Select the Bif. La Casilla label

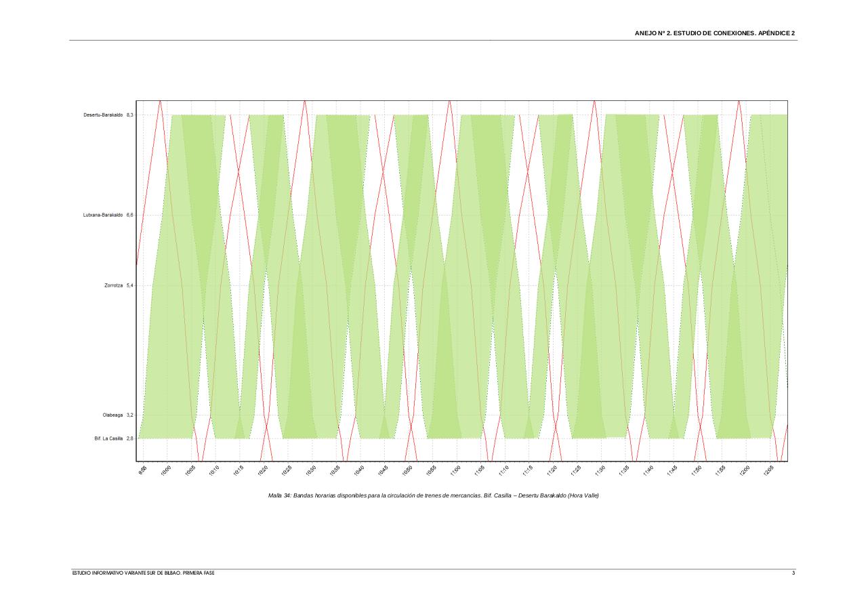[108, 438]
